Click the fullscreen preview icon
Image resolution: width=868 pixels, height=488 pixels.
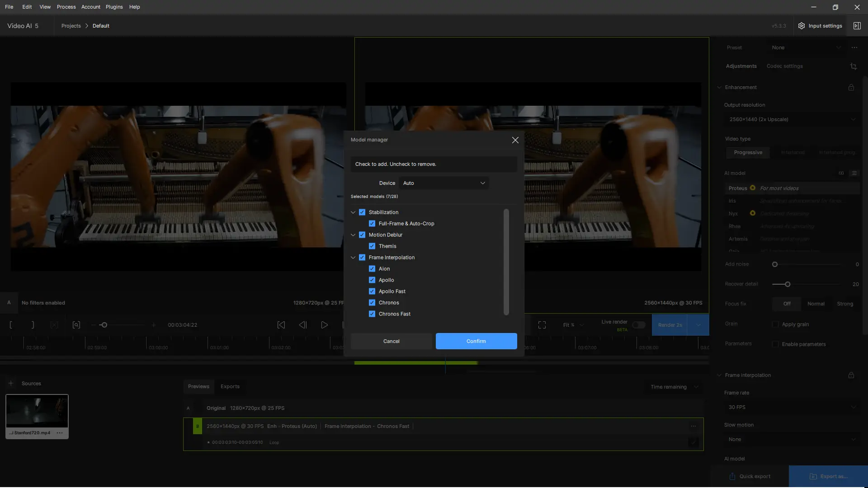[x=542, y=325]
